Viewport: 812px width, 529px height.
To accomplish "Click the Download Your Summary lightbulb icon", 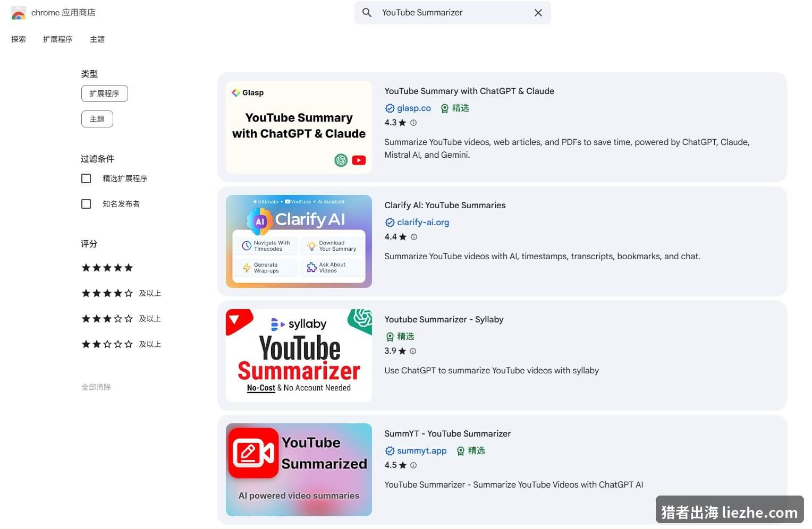I will tap(312, 246).
